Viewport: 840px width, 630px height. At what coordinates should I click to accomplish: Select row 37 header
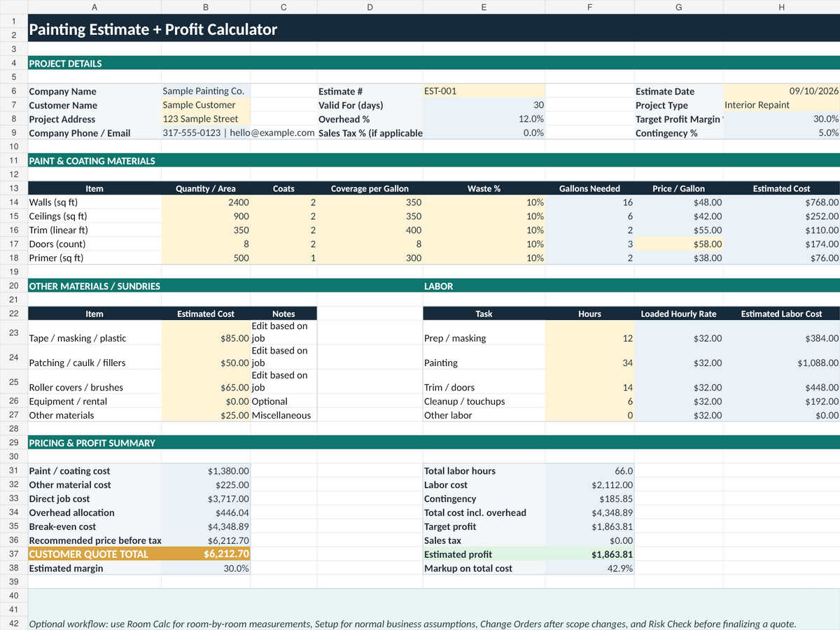pos(14,554)
